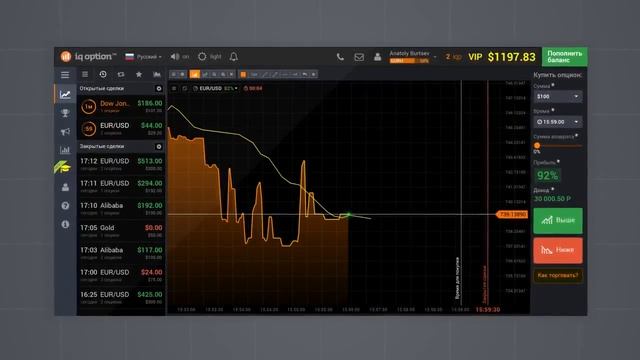Click the 92% profit value

(x=547, y=176)
